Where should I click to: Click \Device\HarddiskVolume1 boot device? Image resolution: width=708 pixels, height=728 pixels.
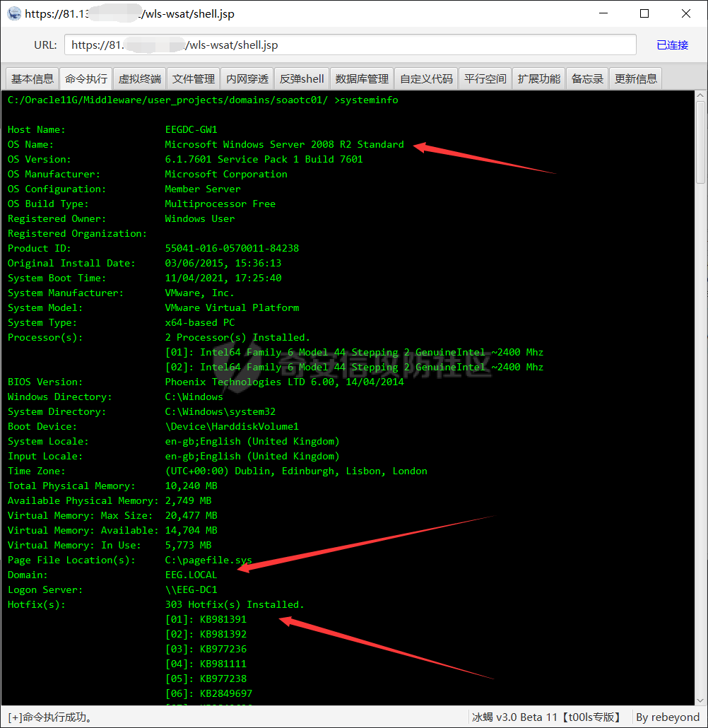(x=232, y=427)
